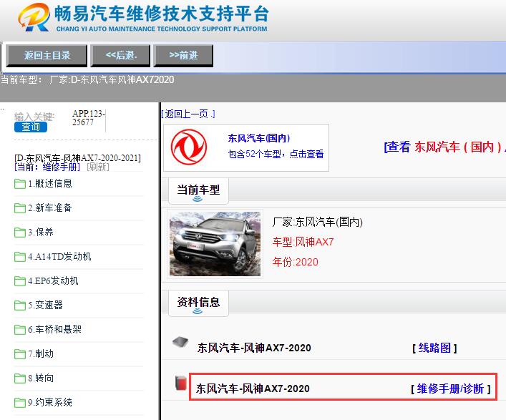
Task: Open folder icon for 7.制动
Action: tap(20, 354)
